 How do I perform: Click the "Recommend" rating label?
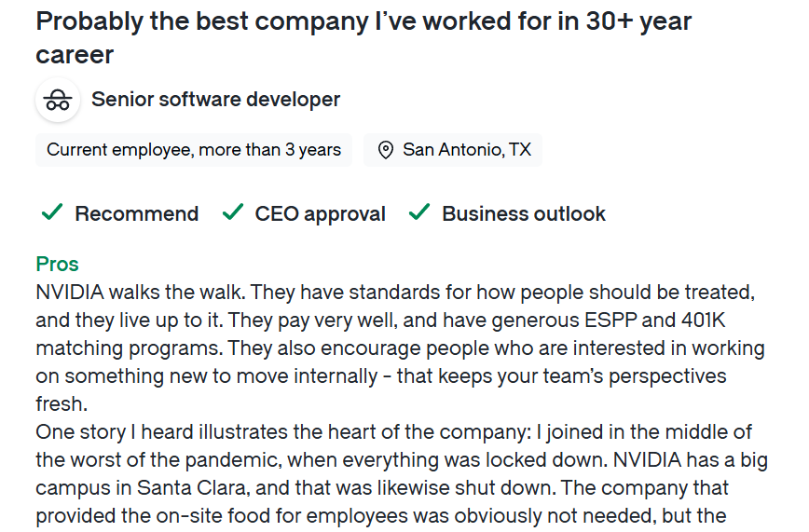point(136,214)
